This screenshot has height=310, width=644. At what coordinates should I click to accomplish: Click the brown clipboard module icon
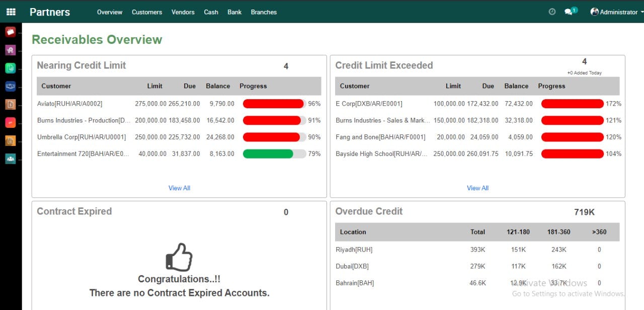click(11, 104)
